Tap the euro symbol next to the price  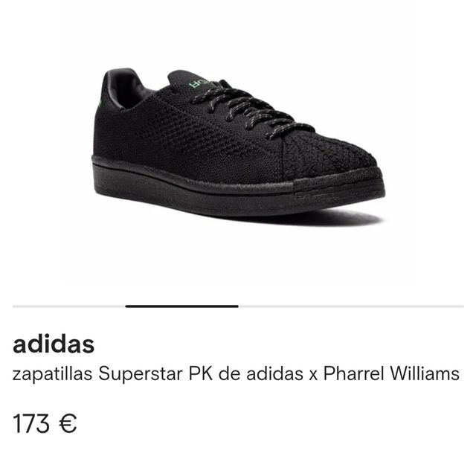click(68, 423)
